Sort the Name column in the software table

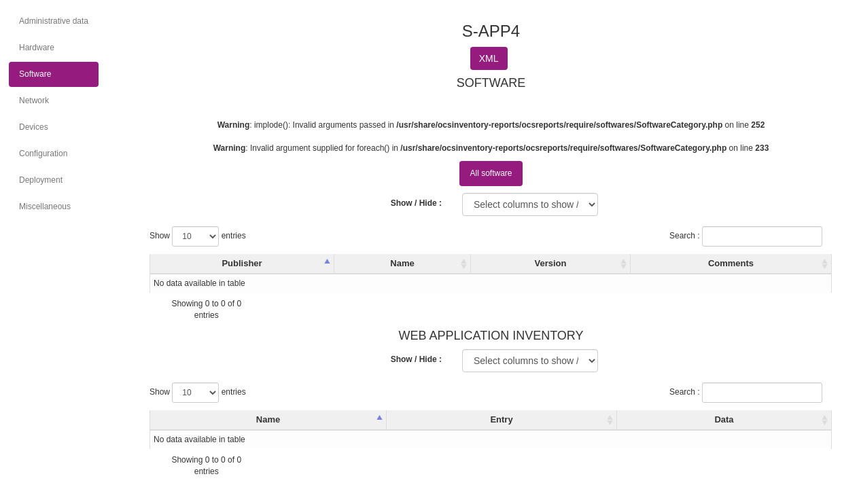(x=402, y=264)
